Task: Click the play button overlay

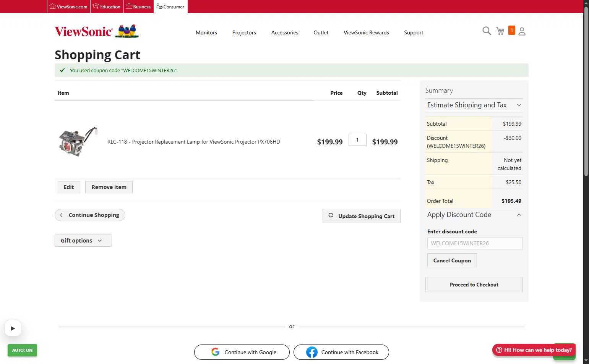Action: pyautogui.click(x=13, y=328)
